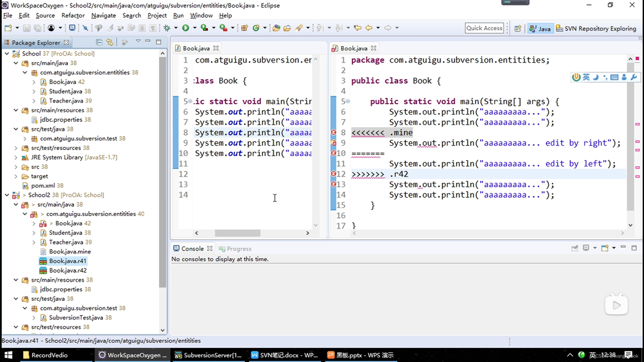
Task: Click the Search flashlight icon
Action: (x=299, y=28)
